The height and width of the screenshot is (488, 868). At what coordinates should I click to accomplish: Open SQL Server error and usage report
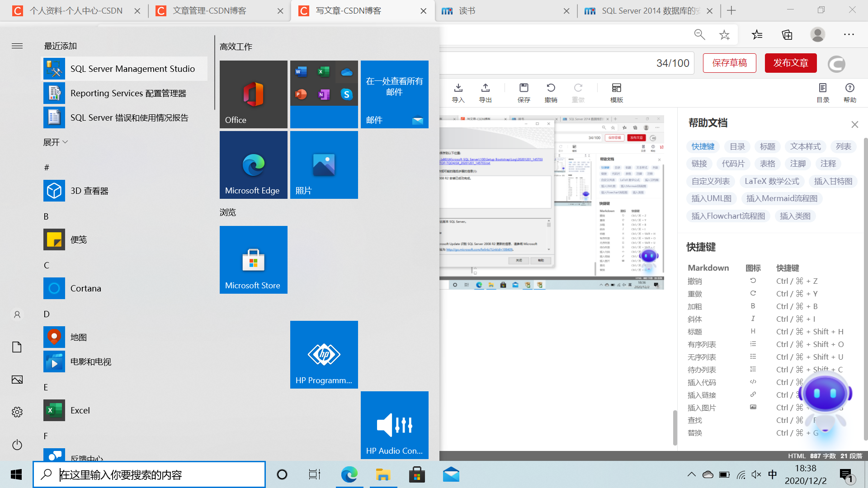125,117
